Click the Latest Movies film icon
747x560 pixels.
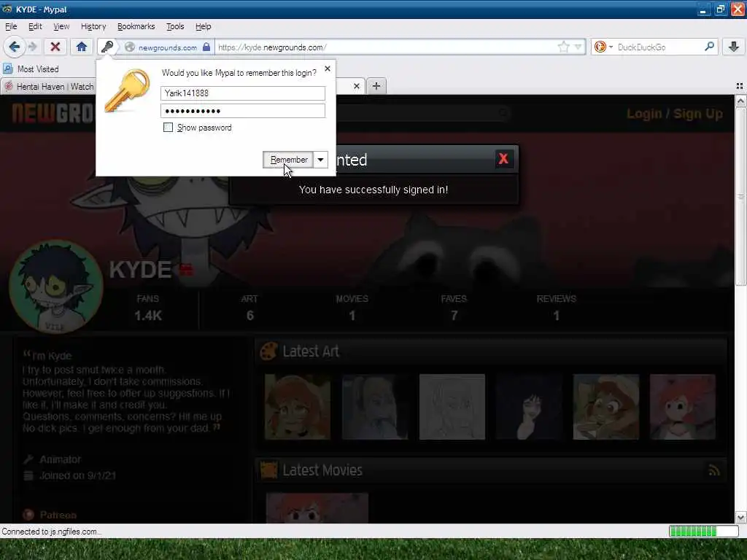coord(268,470)
